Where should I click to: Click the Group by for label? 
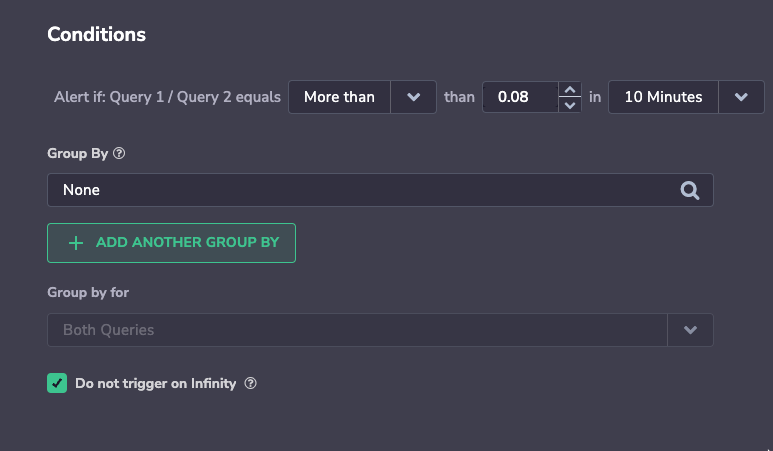[x=88, y=292]
